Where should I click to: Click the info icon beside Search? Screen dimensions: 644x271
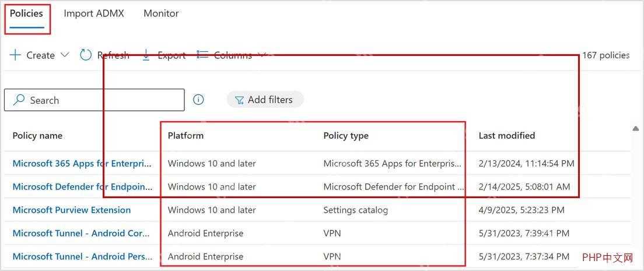(x=198, y=100)
